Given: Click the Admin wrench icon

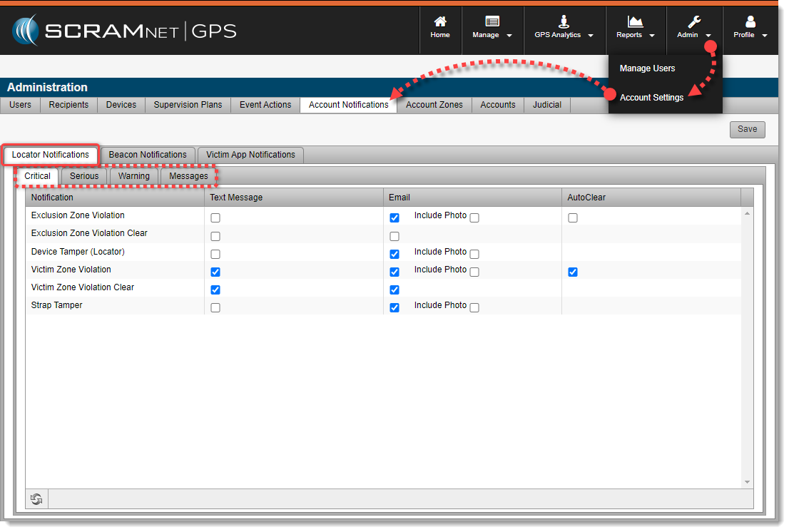Looking at the screenshot, I should click(693, 21).
